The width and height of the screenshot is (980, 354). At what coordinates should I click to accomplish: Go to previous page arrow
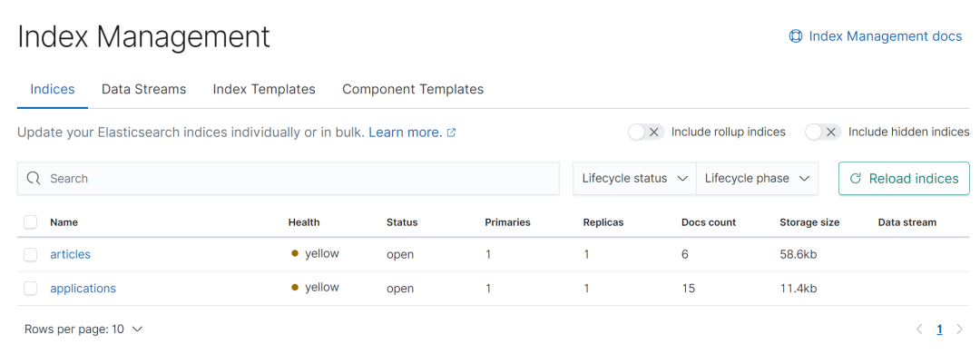tap(919, 329)
